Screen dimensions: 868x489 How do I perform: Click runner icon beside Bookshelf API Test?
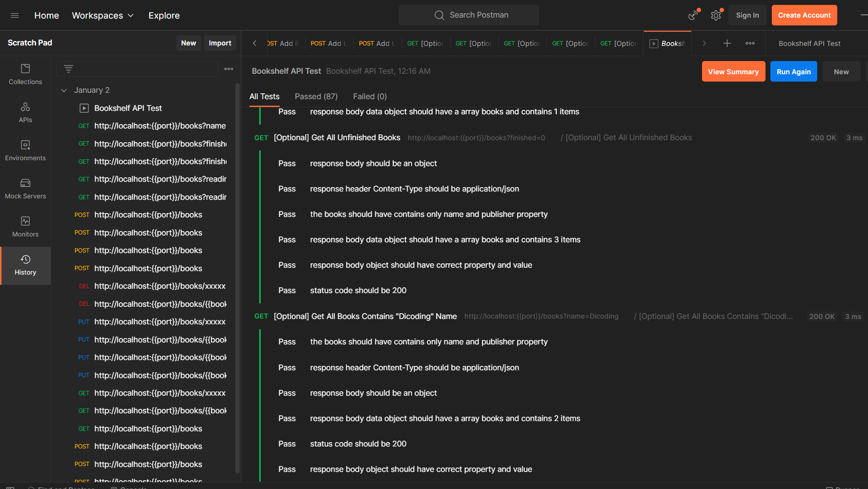click(x=84, y=108)
